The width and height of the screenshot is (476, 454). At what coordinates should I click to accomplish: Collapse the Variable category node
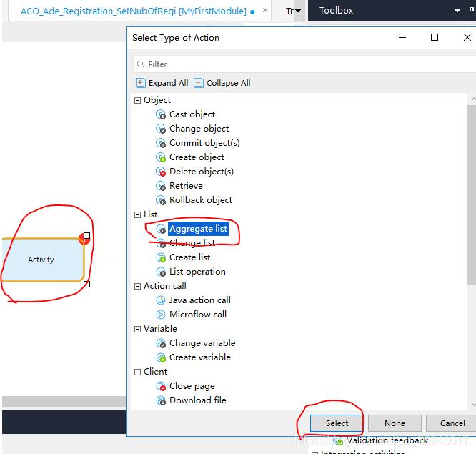pyautogui.click(x=138, y=329)
